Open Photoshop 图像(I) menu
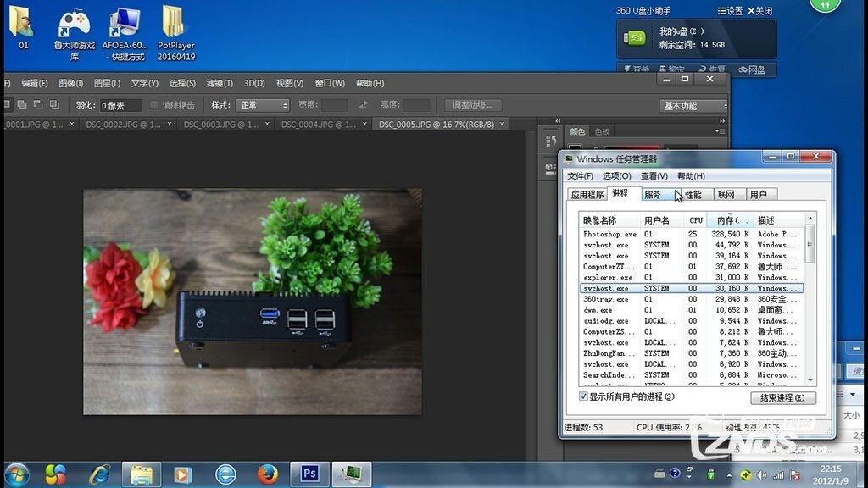The height and width of the screenshot is (488, 868). [71, 83]
